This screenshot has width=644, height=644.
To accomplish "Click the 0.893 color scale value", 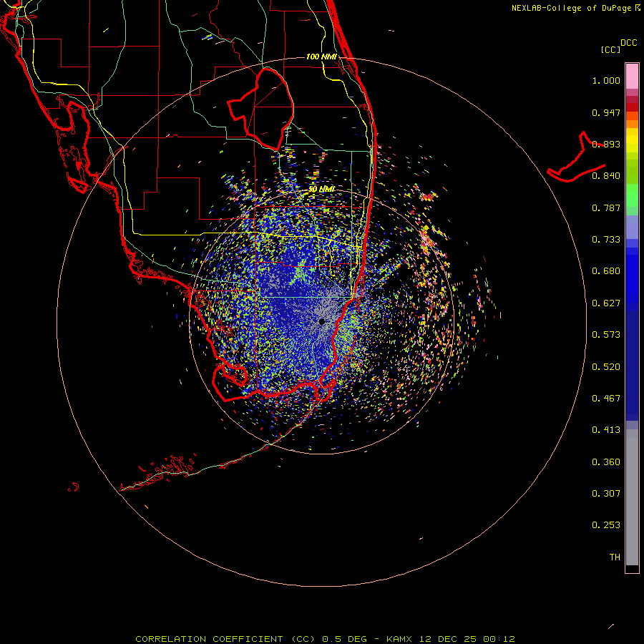I will pyautogui.click(x=606, y=144).
